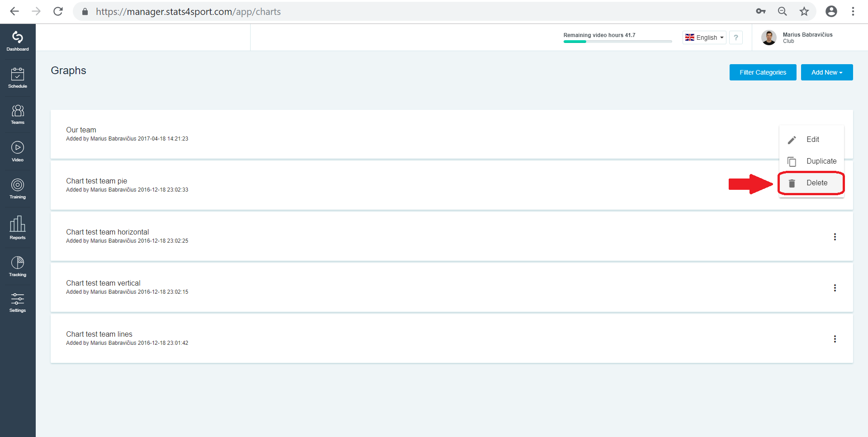This screenshot has height=437, width=868.
Task: Expand the English language dropdown
Action: pos(704,38)
